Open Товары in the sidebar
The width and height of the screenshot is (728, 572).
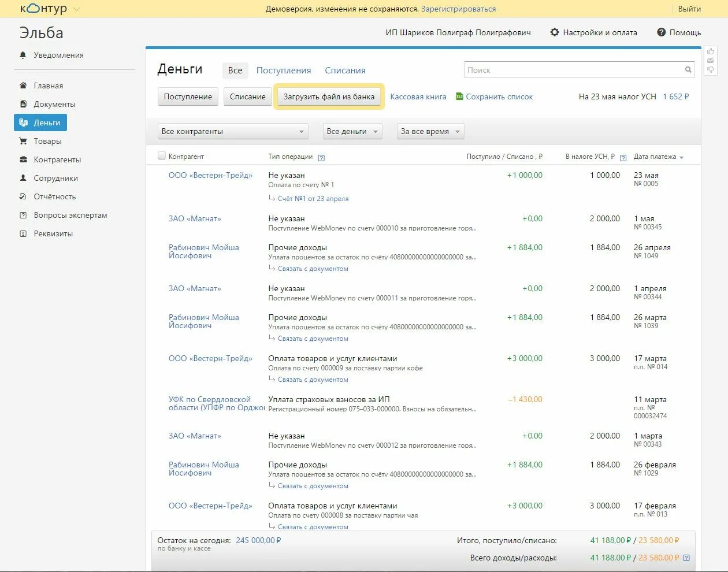coord(47,141)
